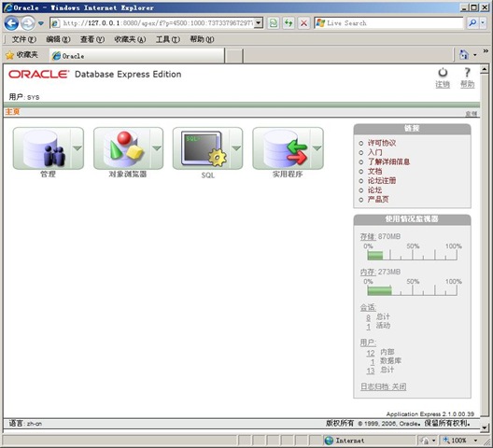The image size is (493, 448).
Task: Click the browser Back arrow button
Action: click(11, 23)
